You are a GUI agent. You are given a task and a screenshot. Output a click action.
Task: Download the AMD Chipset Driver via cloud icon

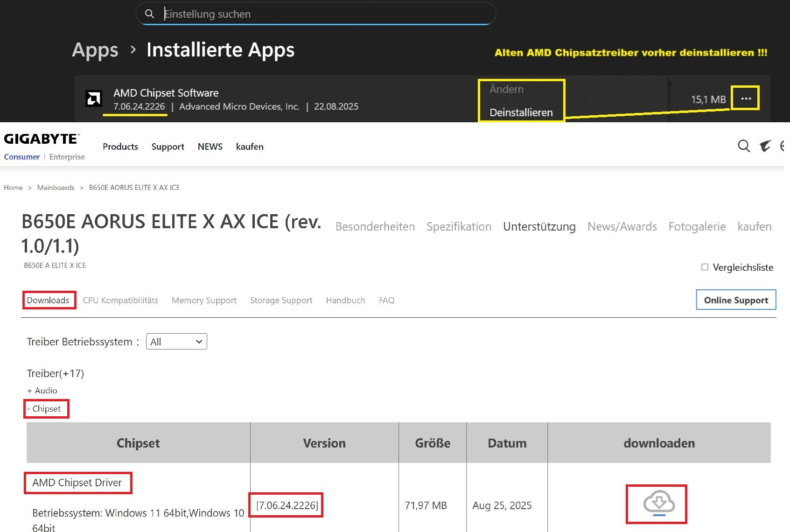658,504
